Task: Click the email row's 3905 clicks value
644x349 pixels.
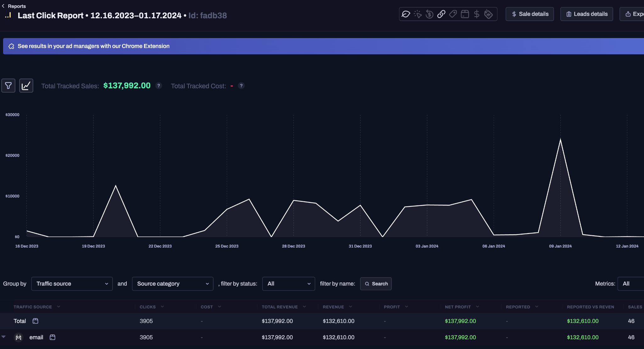Action: click(146, 337)
